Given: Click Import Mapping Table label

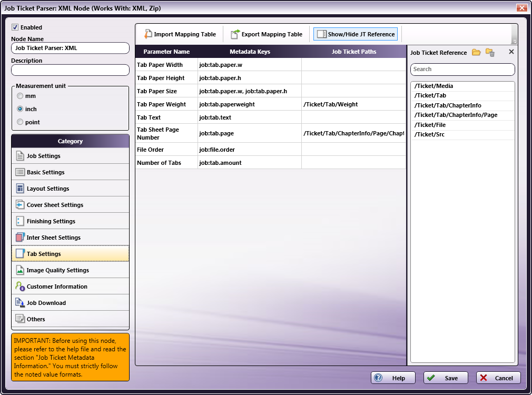Looking at the screenshot, I should [185, 34].
